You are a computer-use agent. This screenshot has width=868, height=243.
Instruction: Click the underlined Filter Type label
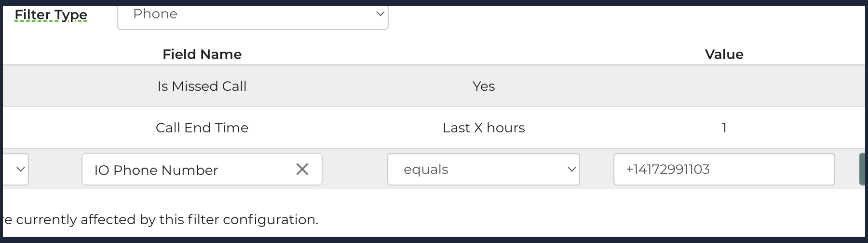[x=51, y=15]
